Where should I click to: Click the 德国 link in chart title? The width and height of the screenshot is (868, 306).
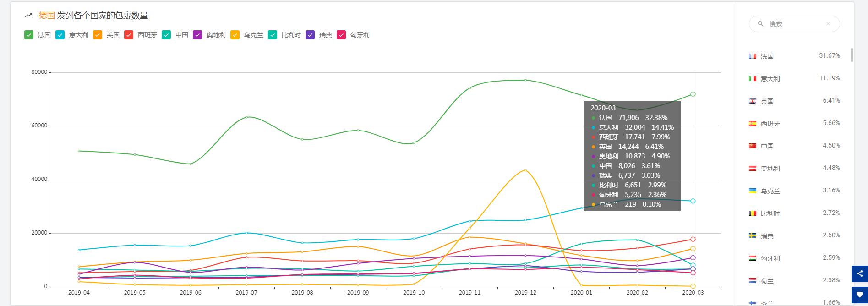click(47, 16)
